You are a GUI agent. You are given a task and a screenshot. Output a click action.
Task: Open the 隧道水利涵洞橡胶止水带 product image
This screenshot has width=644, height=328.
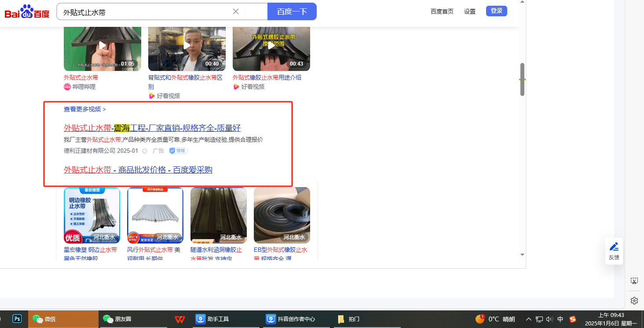coord(219,215)
